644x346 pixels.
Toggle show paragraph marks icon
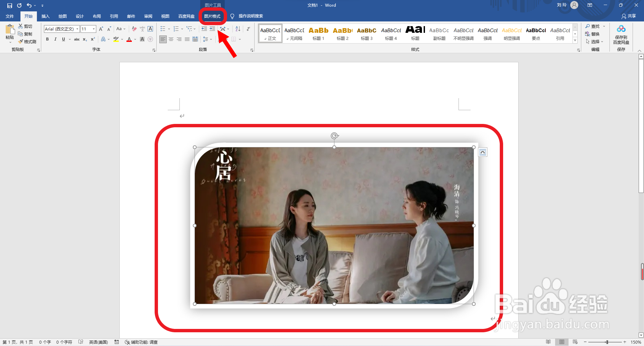coord(248,29)
